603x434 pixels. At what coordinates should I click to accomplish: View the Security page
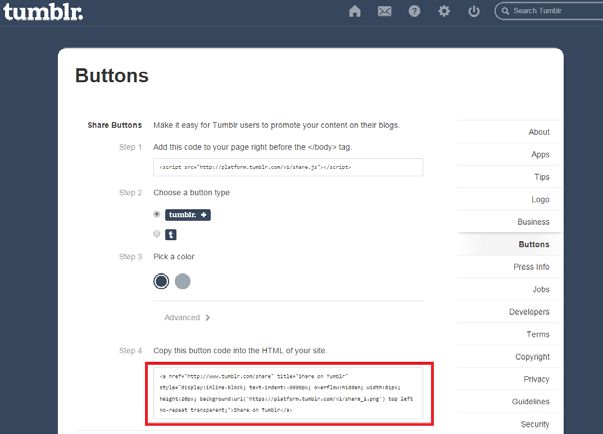click(x=535, y=424)
